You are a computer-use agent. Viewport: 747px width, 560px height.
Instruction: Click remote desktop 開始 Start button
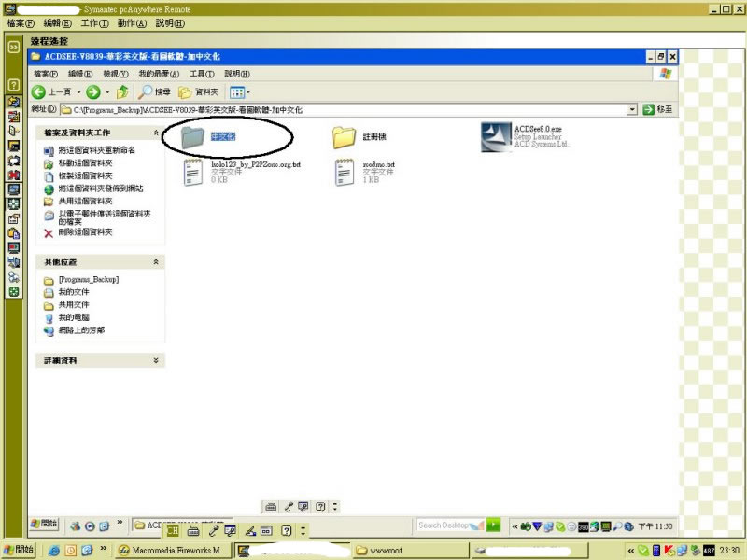tap(45, 524)
